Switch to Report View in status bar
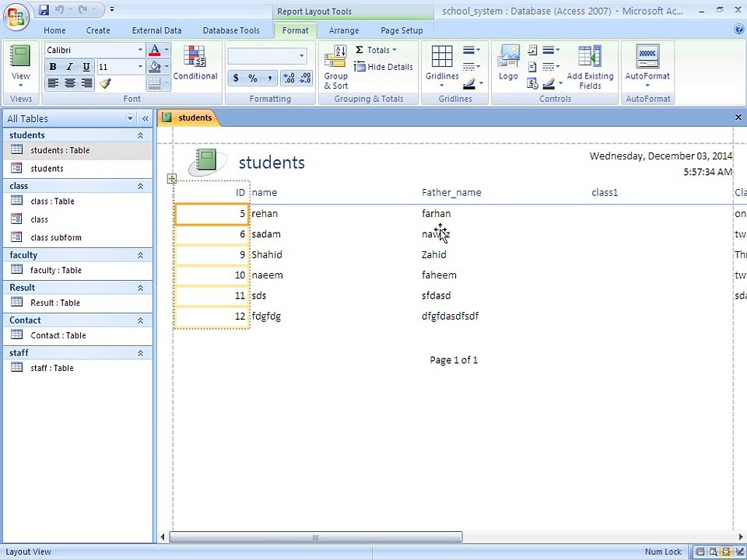747x560 pixels. tap(700, 552)
